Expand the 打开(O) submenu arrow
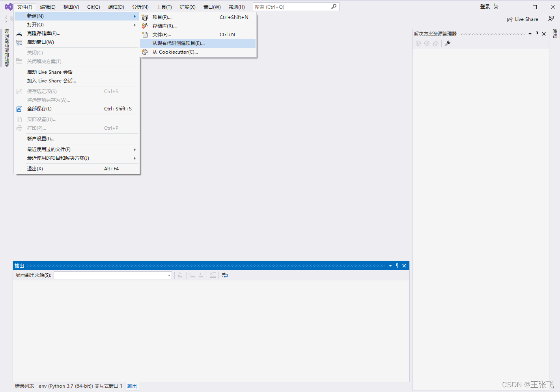The height and width of the screenshot is (392, 560). (x=135, y=25)
